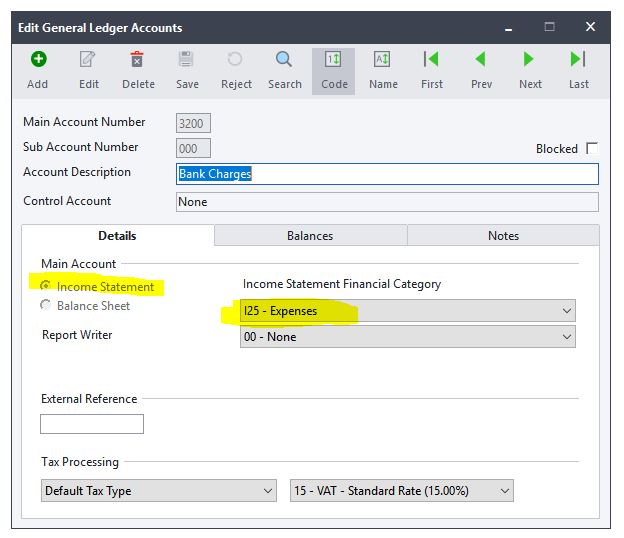
Task: Select the Balance Sheet radio button
Action: tap(46, 306)
